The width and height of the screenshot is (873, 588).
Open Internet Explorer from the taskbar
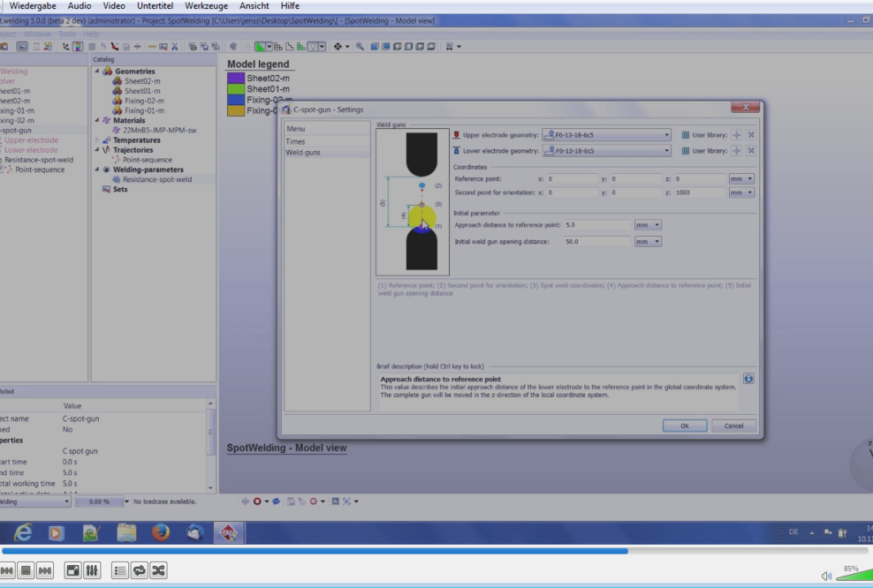(22, 532)
